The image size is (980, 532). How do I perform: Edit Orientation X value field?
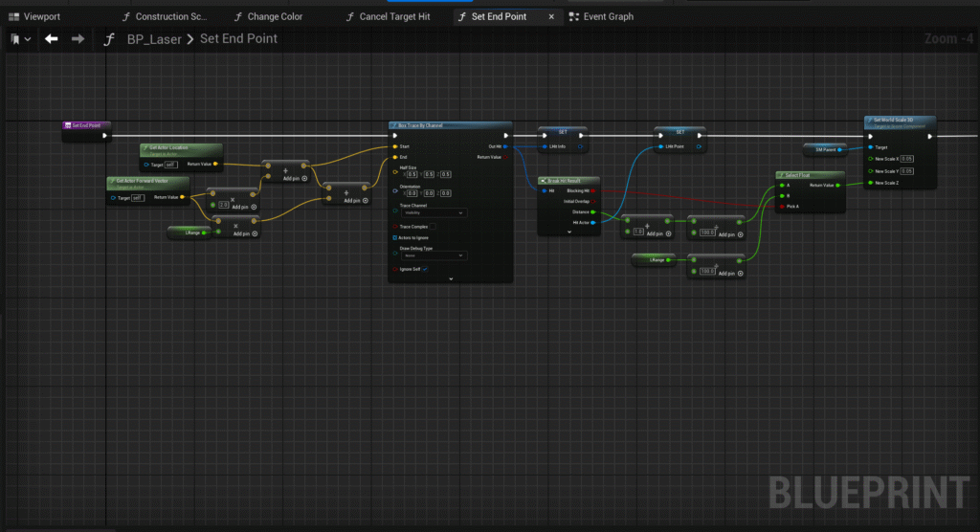pyautogui.click(x=412, y=193)
